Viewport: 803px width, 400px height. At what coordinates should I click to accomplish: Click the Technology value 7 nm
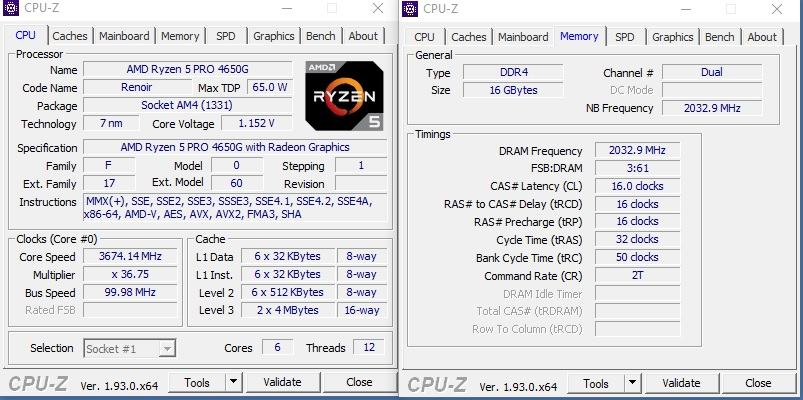pos(111,123)
